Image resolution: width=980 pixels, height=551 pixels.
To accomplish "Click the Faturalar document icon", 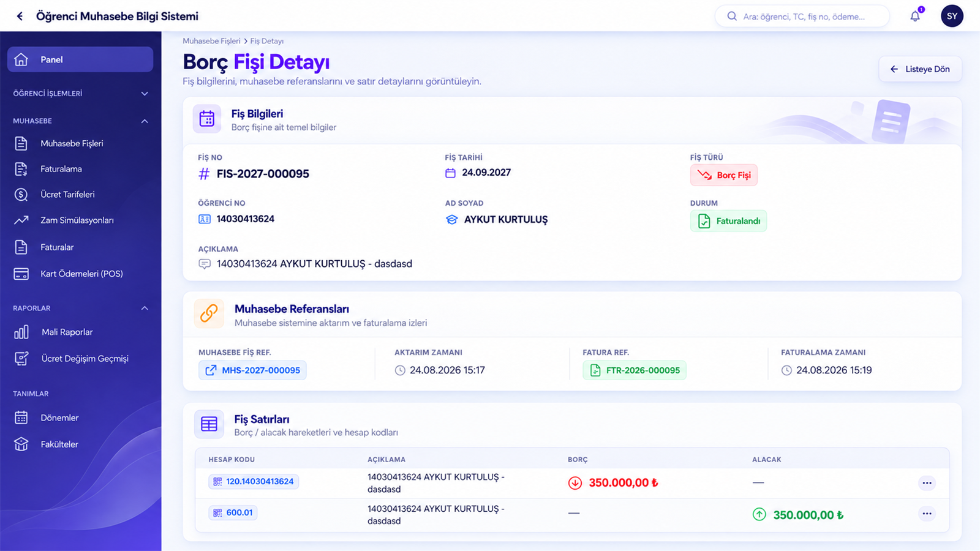I will click(21, 247).
